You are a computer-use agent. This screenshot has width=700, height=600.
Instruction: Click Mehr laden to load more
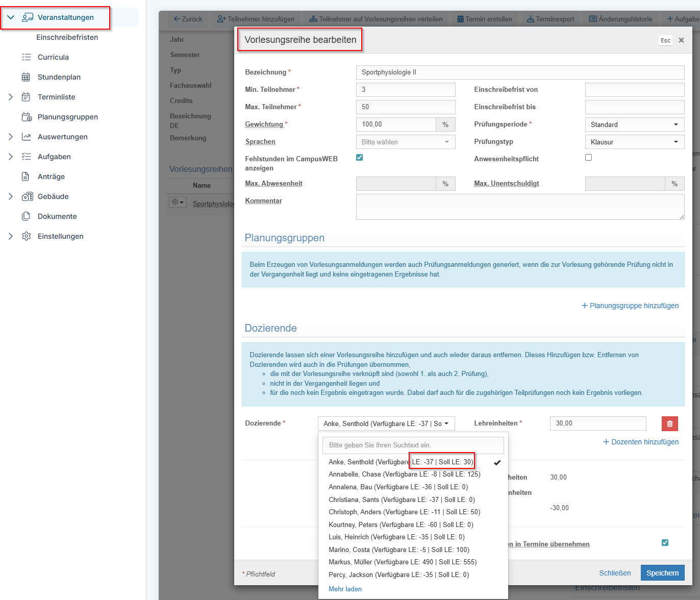(x=345, y=589)
